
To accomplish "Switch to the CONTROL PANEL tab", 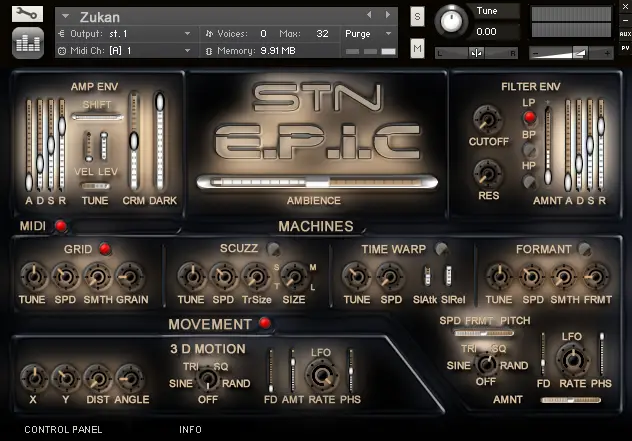I will coord(63,430).
